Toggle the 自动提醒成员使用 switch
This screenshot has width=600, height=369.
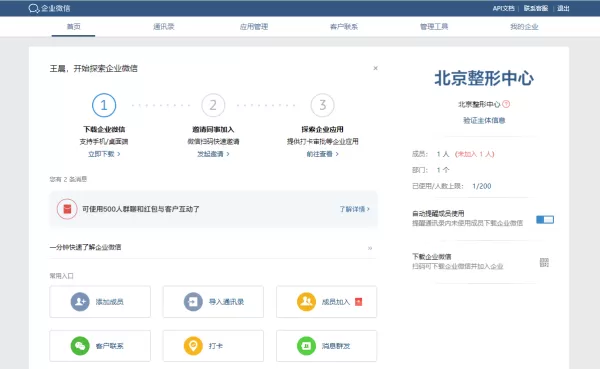click(x=545, y=219)
